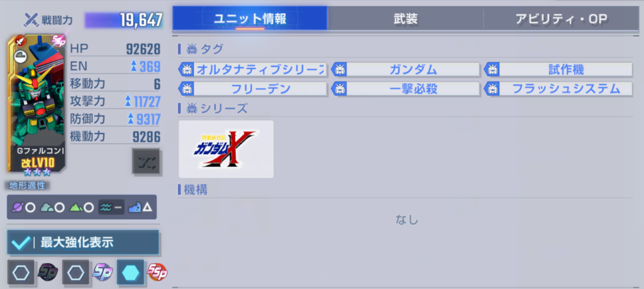Click the red SSP rarity badge

point(158,273)
